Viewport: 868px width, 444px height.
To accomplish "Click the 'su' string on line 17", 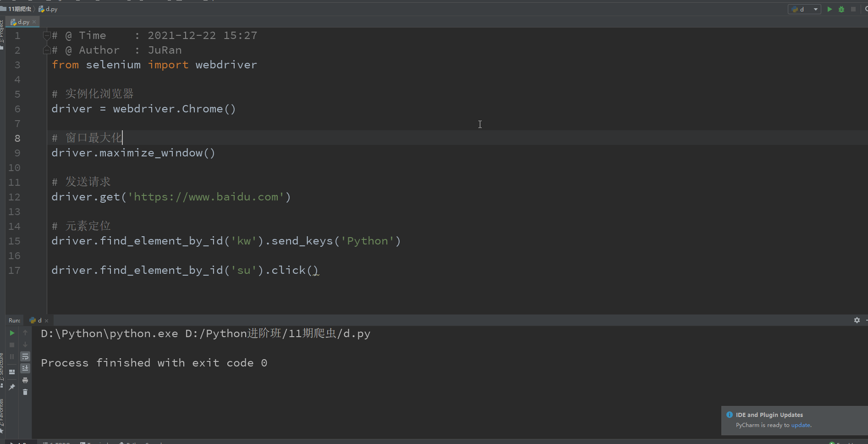I will click(244, 270).
